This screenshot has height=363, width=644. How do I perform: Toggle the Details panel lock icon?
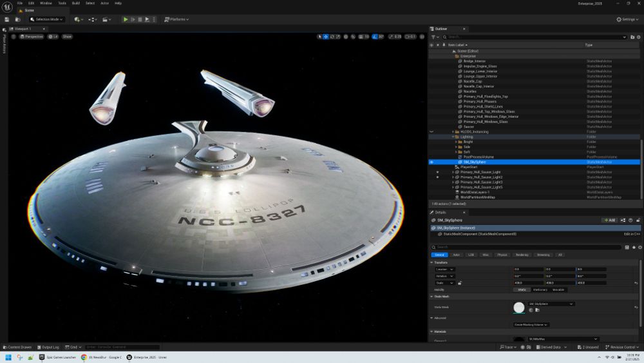pyautogui.click(x=638, y=220)
